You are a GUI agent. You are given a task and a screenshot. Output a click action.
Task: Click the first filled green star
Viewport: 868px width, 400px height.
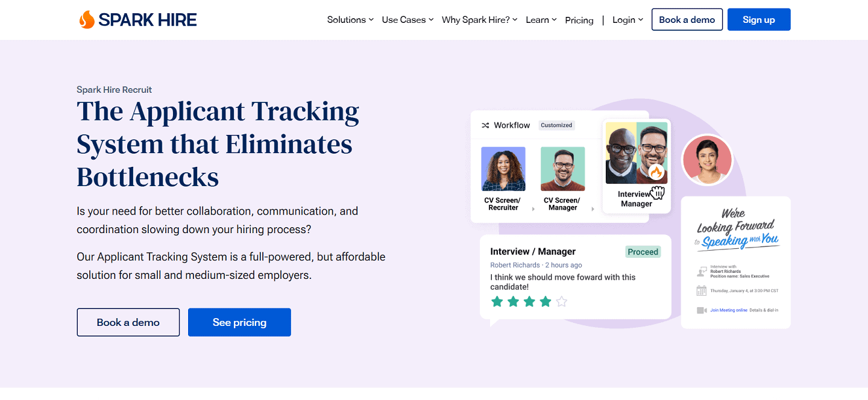click(x=497, y=301)
